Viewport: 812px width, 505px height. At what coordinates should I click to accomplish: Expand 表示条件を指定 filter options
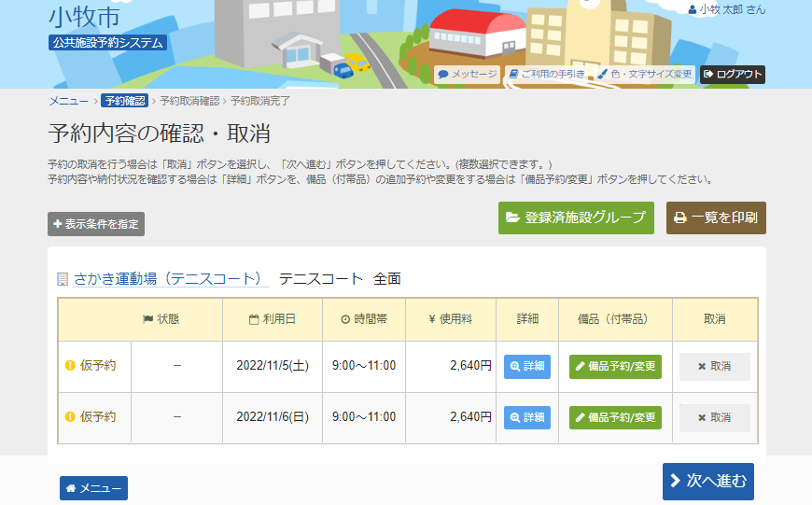96,224
